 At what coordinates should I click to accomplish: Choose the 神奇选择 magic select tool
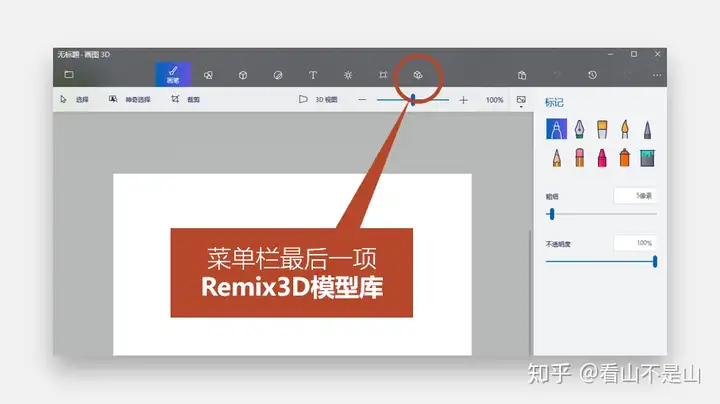coord(129,99)
